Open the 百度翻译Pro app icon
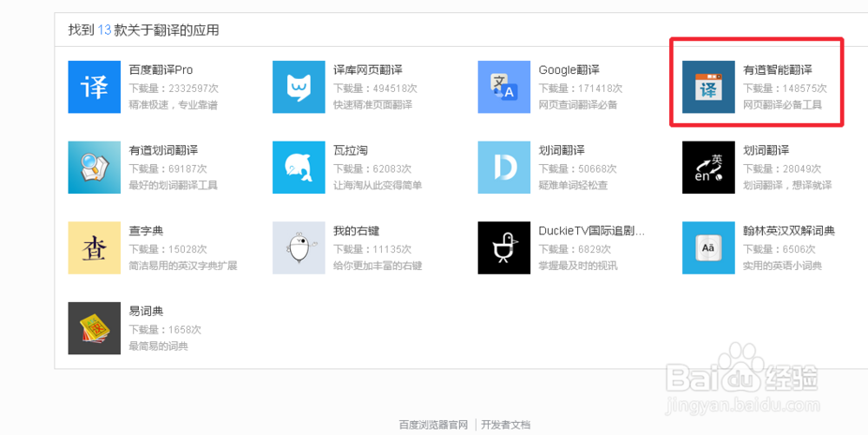Image resolution: width=868 pixels, height=435 pixels. pos(94,87)
